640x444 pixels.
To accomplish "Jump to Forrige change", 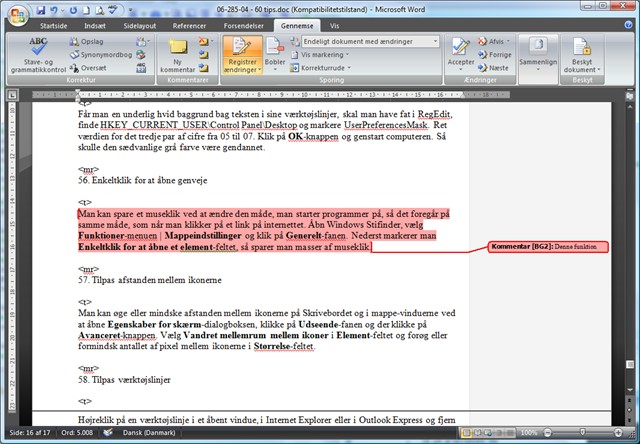I will pos(497,56).
